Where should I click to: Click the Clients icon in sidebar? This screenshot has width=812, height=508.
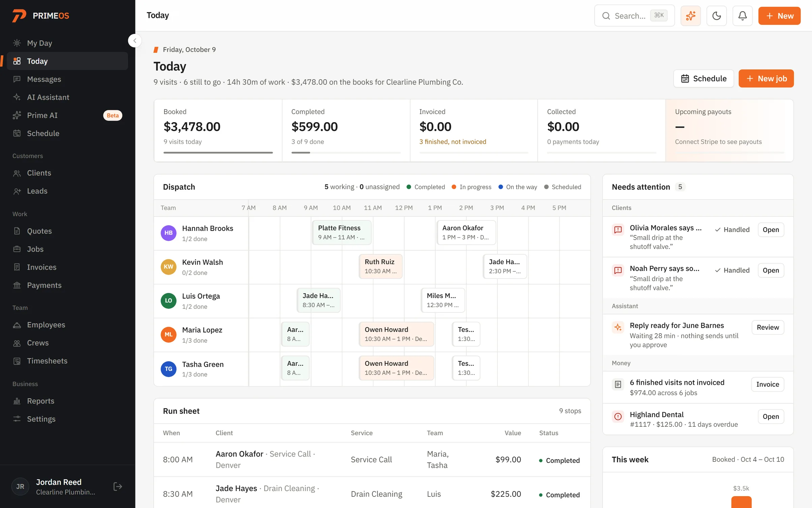[17, 173]
